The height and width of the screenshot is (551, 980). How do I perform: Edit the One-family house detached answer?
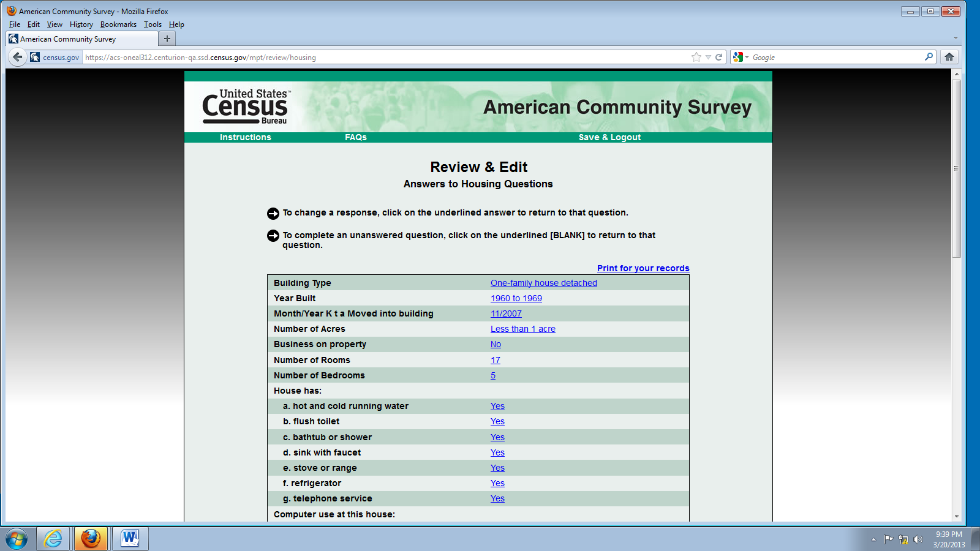pos(544,283)
